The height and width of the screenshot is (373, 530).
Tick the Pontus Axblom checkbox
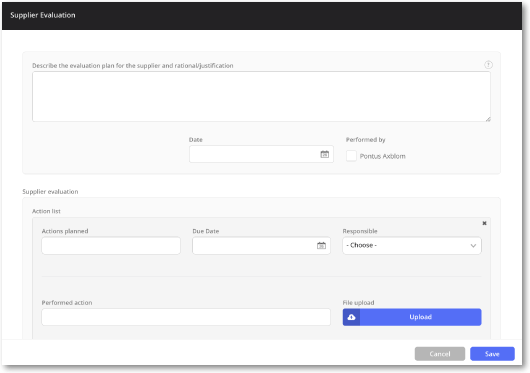pos(351,156)
